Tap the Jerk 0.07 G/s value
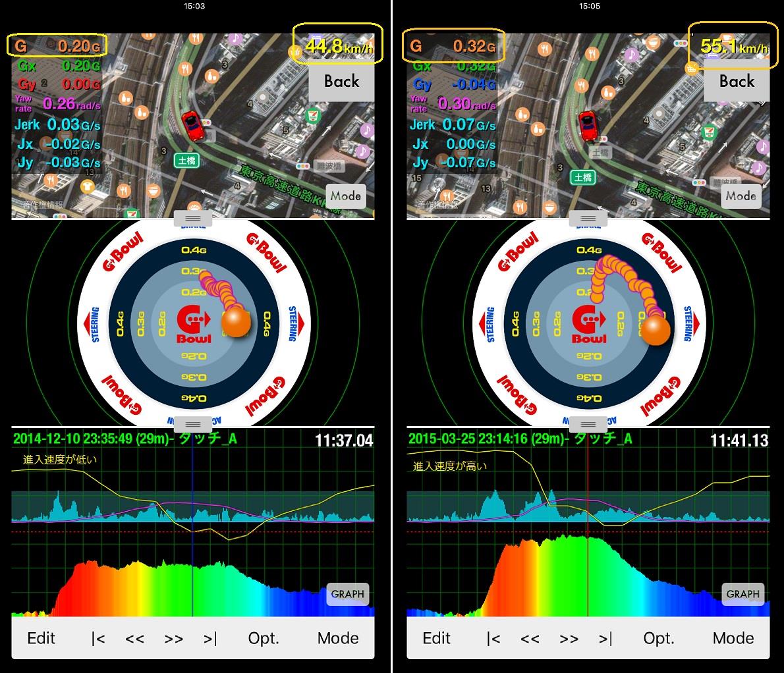Image resolution: width=784 pixels, height=673 pixels. (468, 124)
